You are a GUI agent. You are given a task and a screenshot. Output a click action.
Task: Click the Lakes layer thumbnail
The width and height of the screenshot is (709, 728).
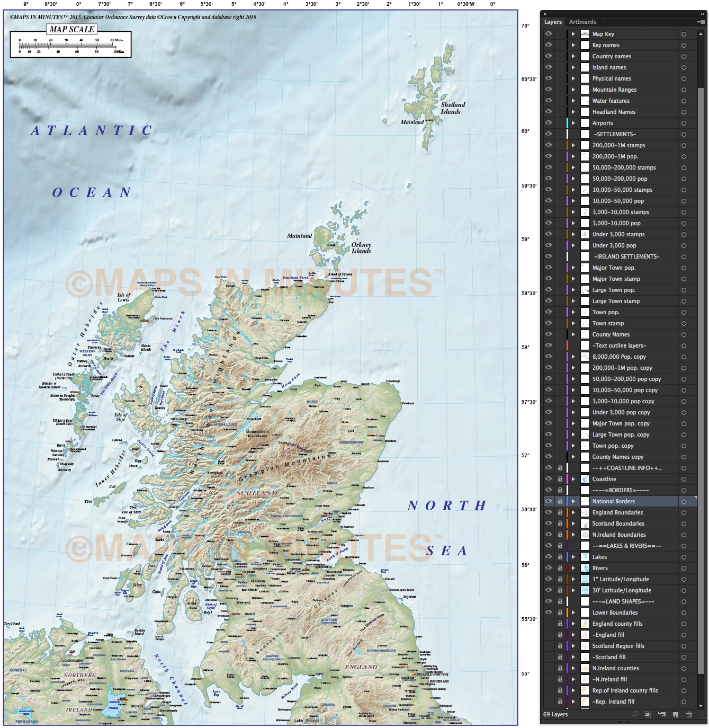coord(586,557)
